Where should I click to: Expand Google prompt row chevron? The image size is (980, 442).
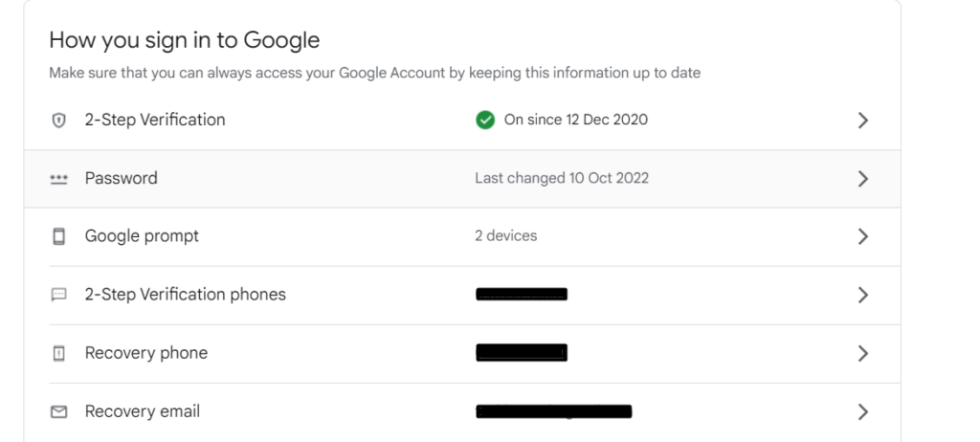click(x=862, y=236)
